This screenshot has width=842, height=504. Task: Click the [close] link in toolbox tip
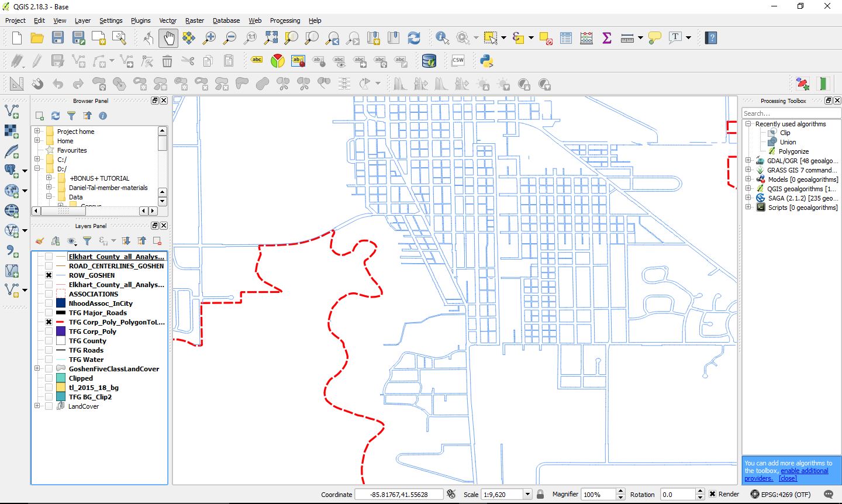coord(788,478)
